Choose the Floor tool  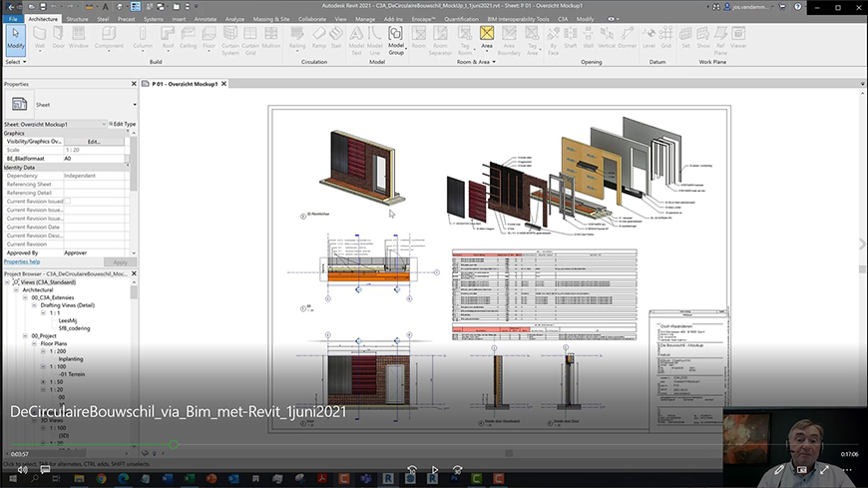[x=209, y=38]
